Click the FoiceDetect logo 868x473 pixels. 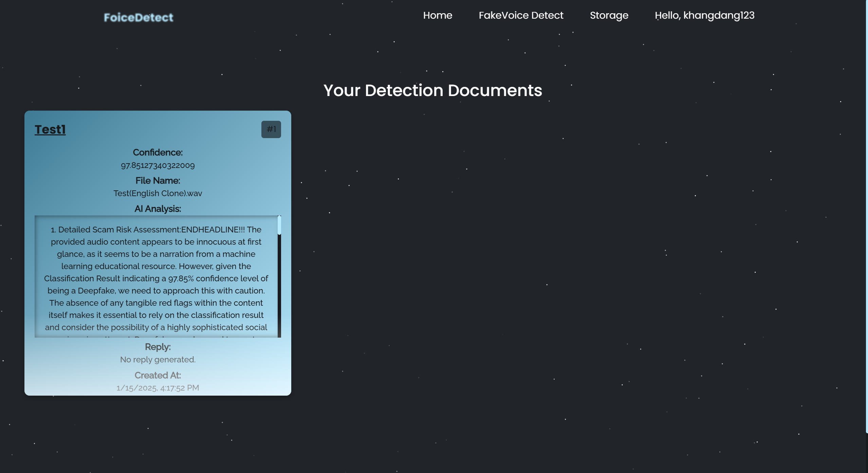pyautogui.click(x=138, y=17)
